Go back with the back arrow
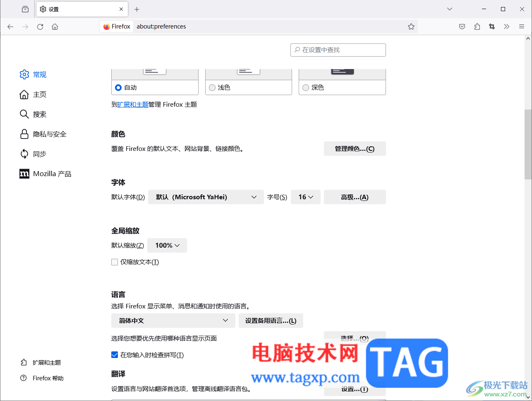532x401 pixels. 10,26
